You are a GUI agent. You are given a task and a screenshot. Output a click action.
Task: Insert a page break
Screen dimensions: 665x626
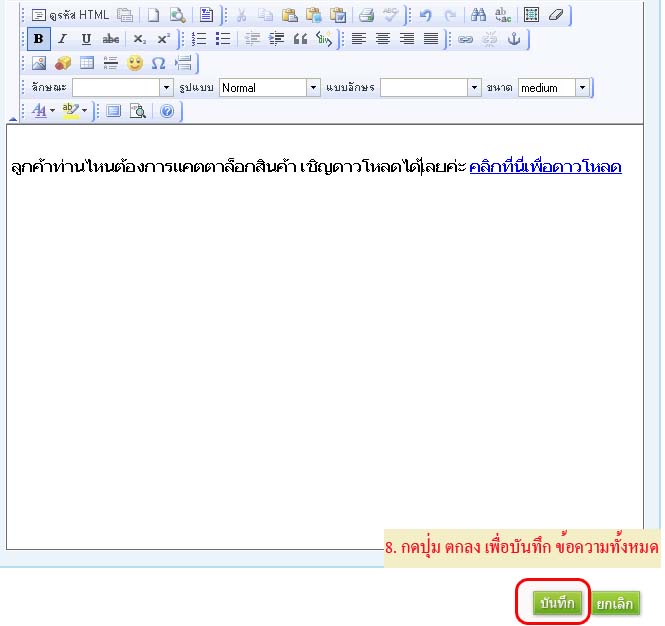pyautogui.click(x=183, y=63)
